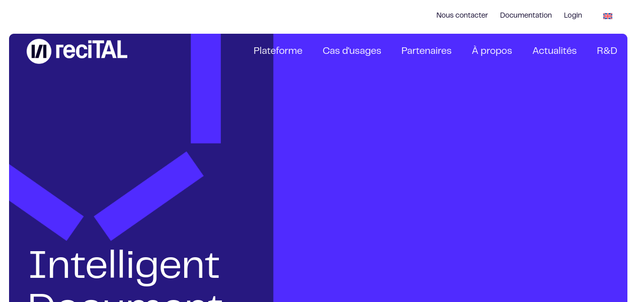Click the reciTAL wordmark text

point(91,51)
